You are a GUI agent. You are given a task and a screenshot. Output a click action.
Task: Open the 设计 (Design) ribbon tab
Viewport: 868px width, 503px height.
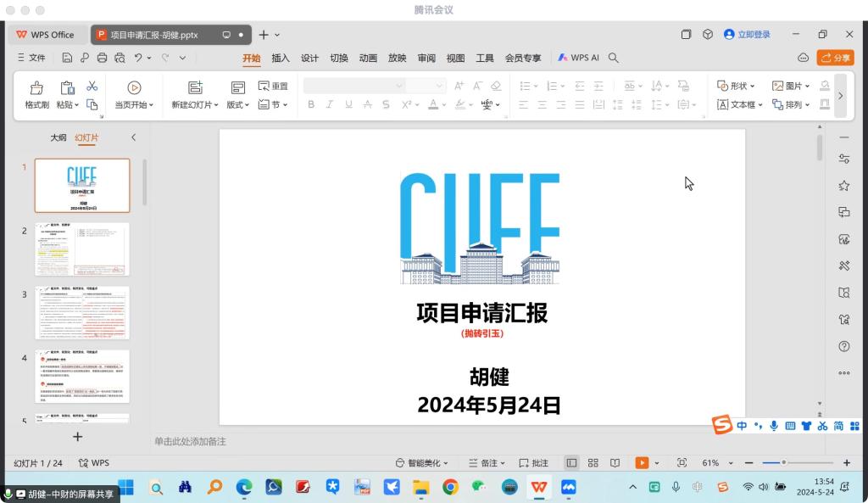point(309,58)
